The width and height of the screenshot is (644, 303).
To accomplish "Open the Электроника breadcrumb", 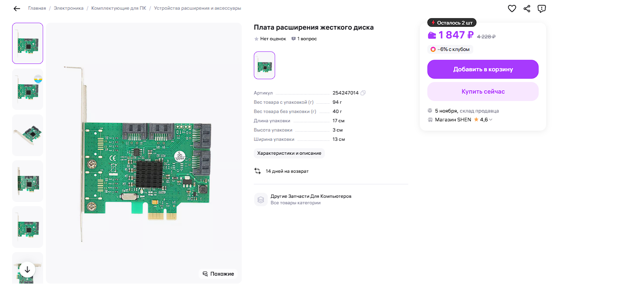I will coord(69,8).
